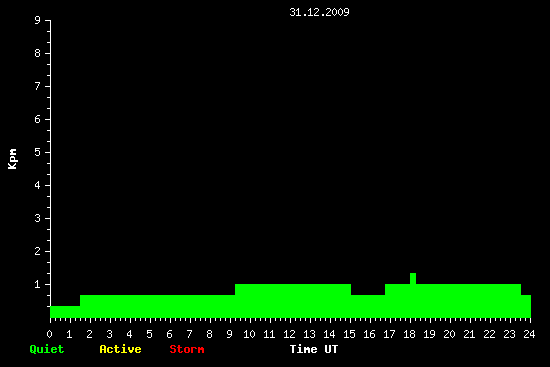
Task: Click the 31.12.2009 date title
Action: click(319, 12)
